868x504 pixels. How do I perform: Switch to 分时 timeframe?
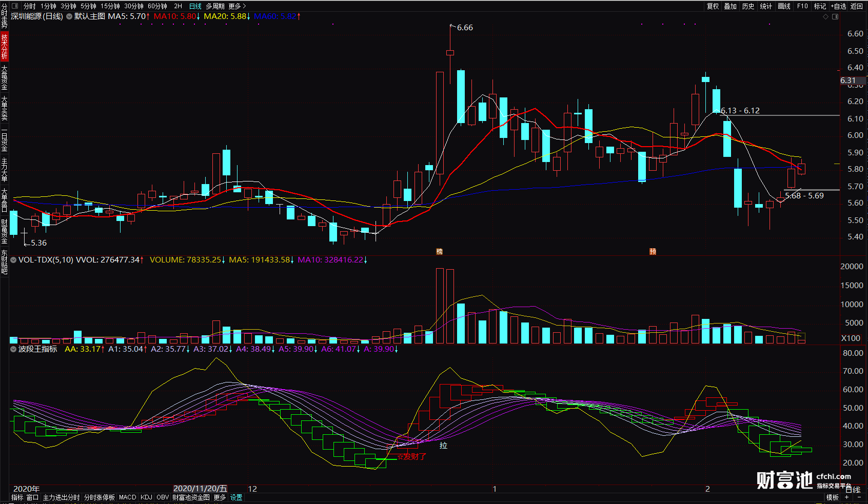[30, 6]
